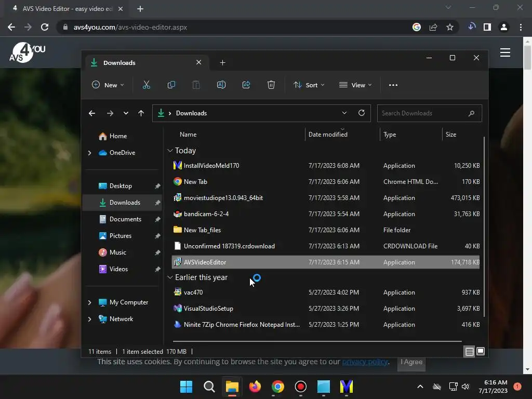The height and width of the screenshot is (399, 532).
Task: Click the Rename icon in toolbar
Action: tap(221, 85)
